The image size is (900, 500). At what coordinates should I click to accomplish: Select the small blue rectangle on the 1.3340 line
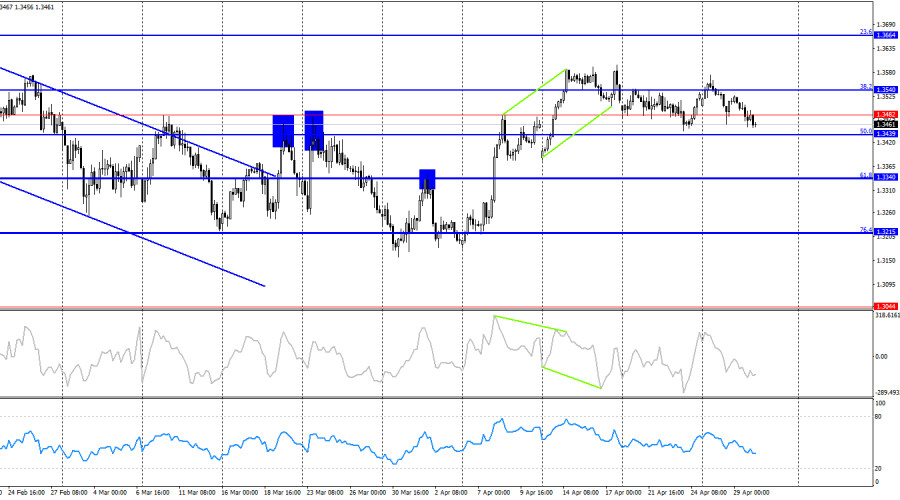tap(427, 179)
